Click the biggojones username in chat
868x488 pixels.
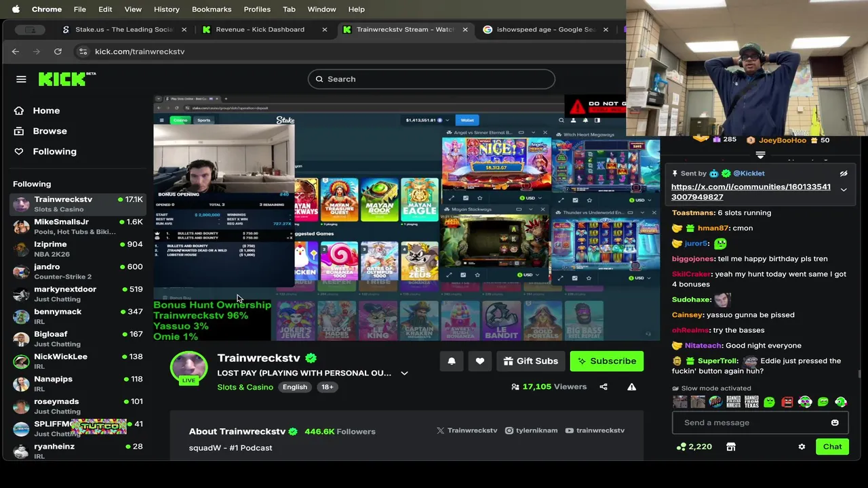(x=692, y=259)
